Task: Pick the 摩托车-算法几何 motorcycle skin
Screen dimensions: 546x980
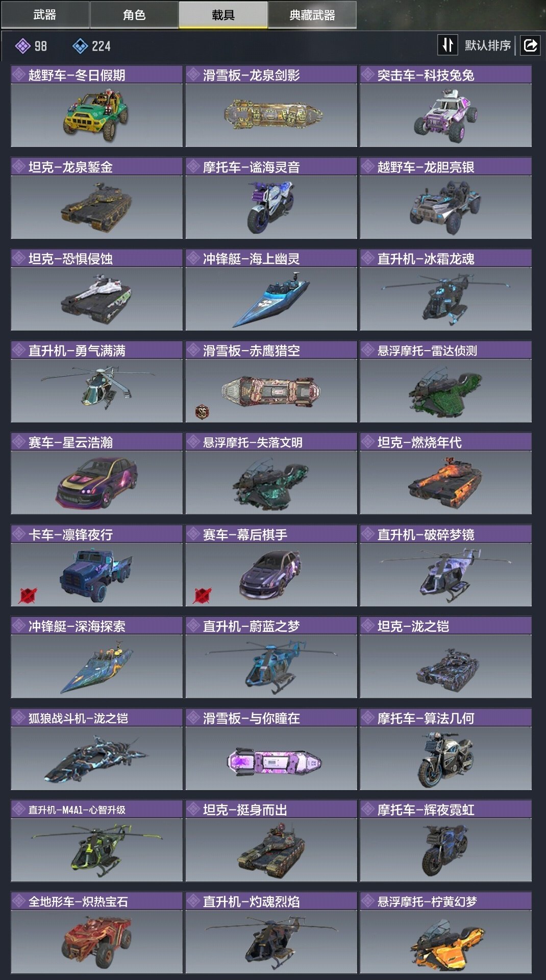Action: tap(446, 749)
